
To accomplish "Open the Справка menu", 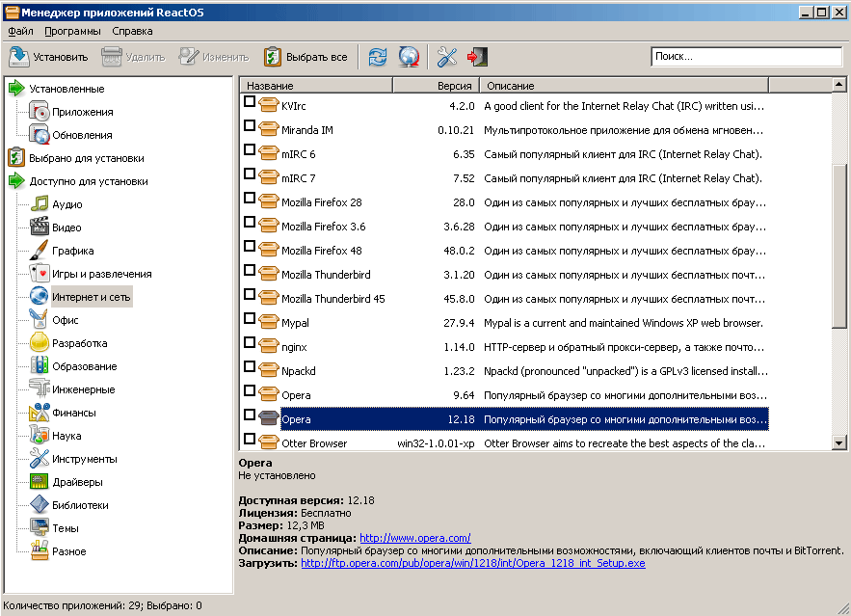I will tap(132, 31).
